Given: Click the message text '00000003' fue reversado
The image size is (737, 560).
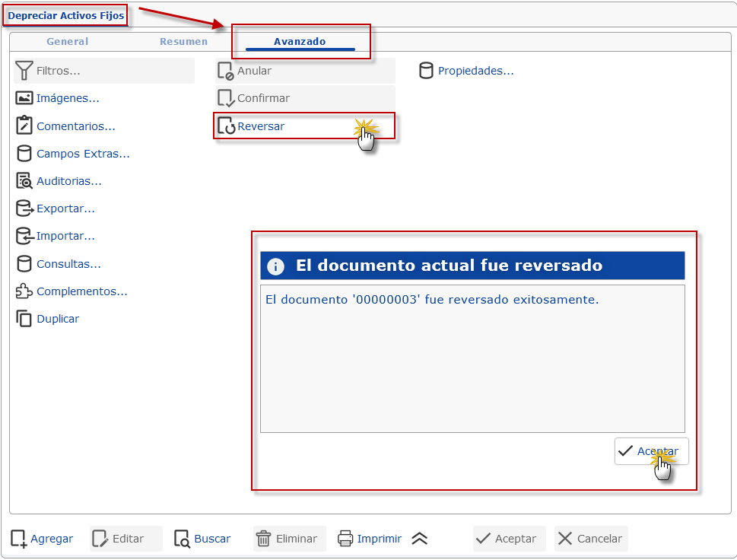Looking at the screenshot, I should (x=432, y=300).
